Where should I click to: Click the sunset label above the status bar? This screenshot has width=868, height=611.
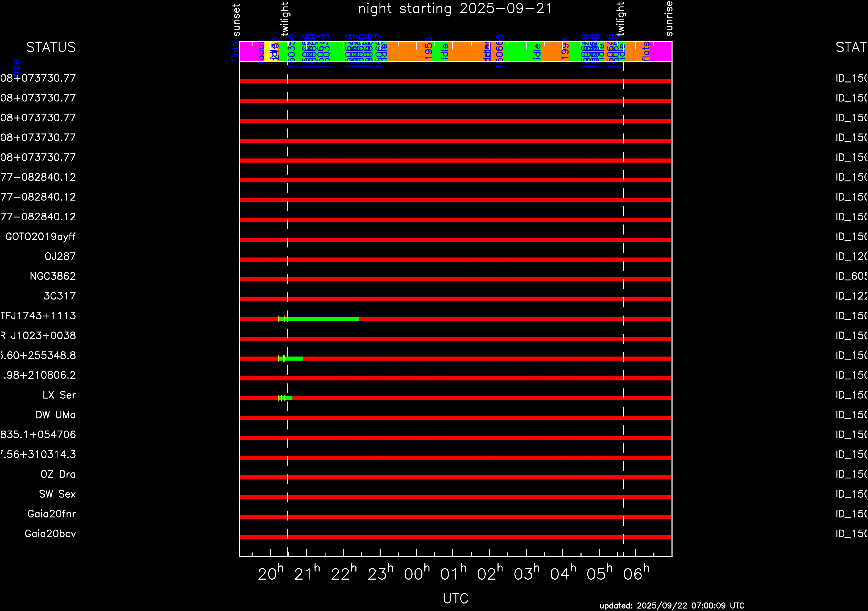pos(236,20)
